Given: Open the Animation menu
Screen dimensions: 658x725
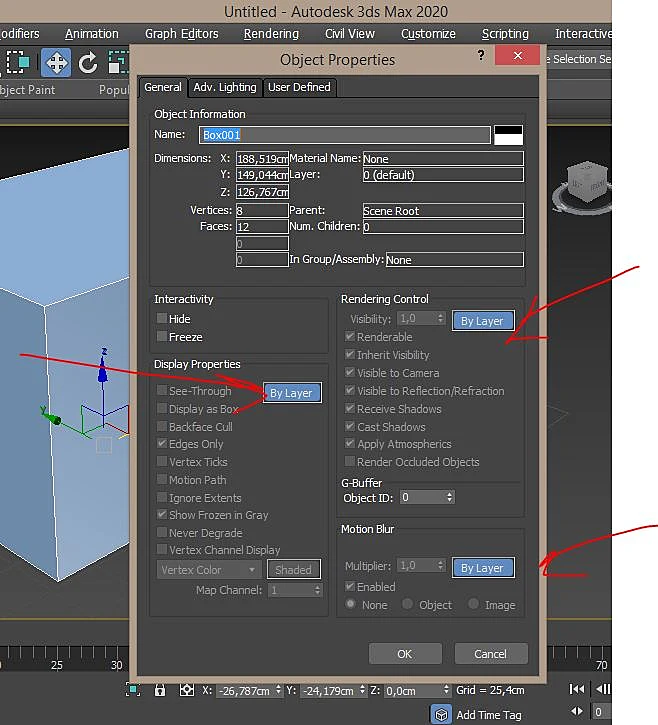Looking at the screenshot, I should [x=92, y=34].
